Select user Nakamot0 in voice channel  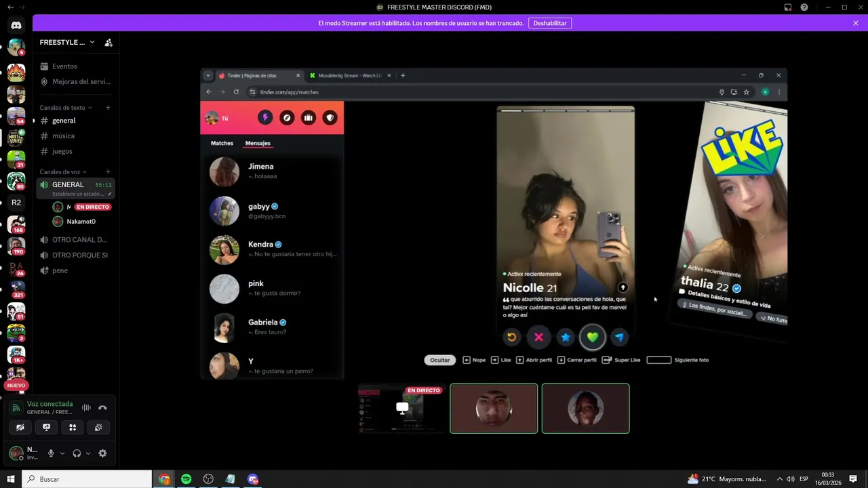click(81, 222)
